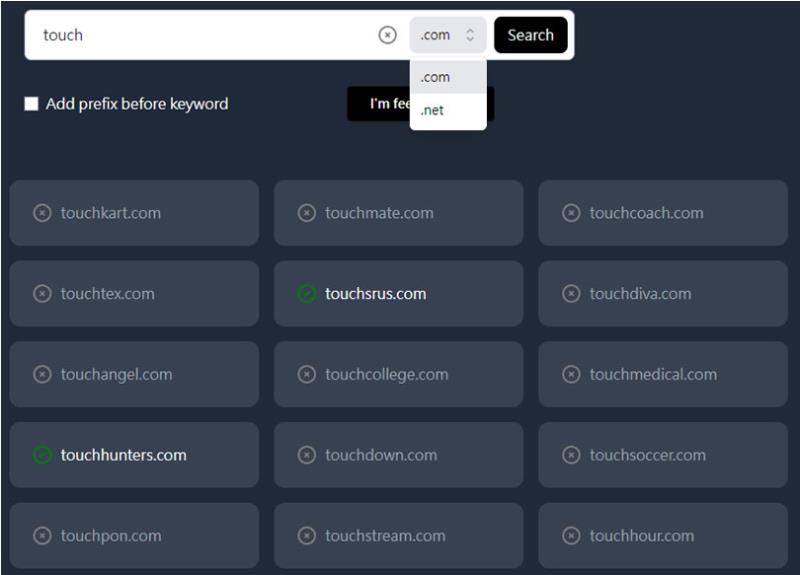This screenshot has width=800, height=575.
Task: Click the unavailable icon next to touchmate.com
Action: [x=307, y=213]
